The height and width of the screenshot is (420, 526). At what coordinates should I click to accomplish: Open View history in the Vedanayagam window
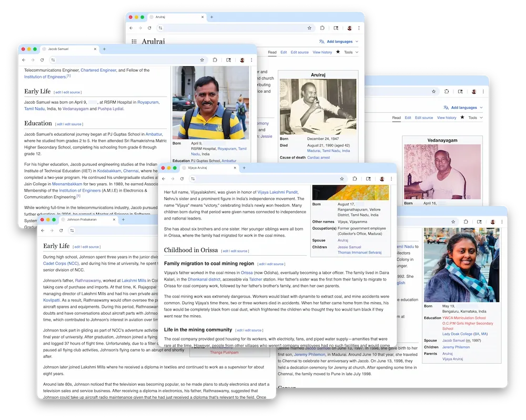[x=447, y=118]
